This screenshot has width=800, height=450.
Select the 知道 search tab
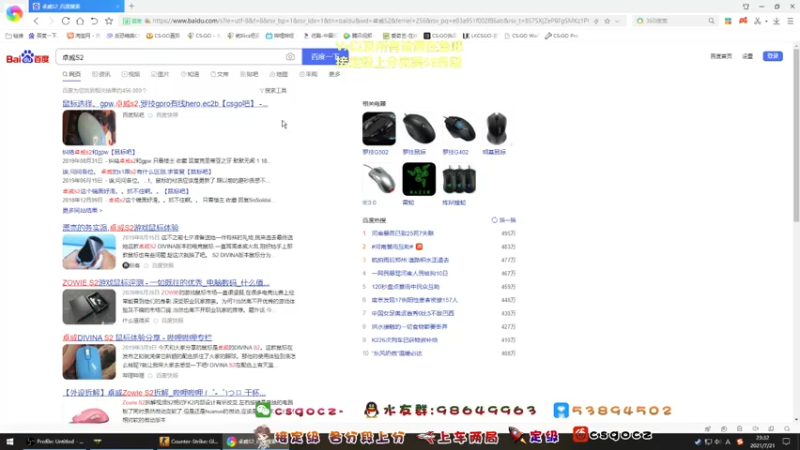[190, 74]
